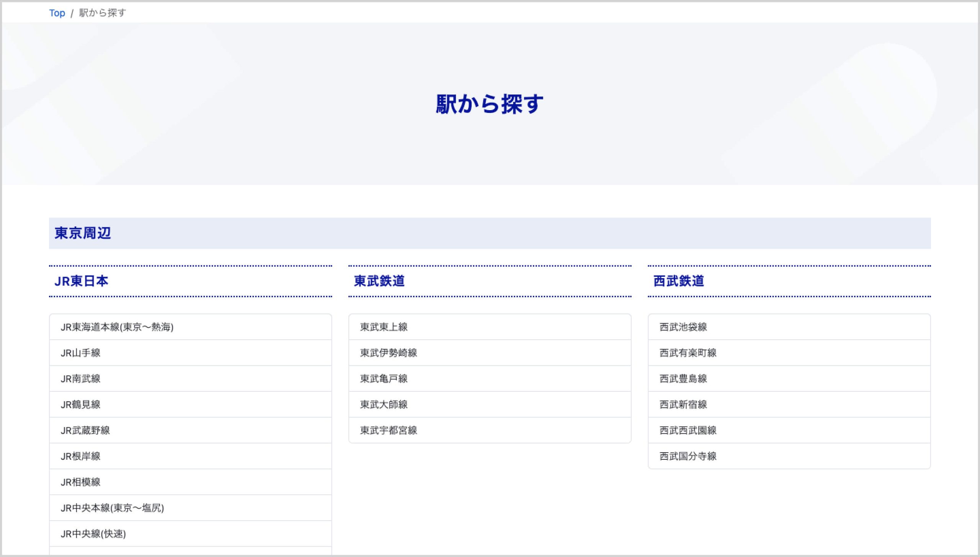The height and width of the screenshot is (557, 980).
Task: Select 東武伊勢崎線 row
Action: click(x=490, y=353)
